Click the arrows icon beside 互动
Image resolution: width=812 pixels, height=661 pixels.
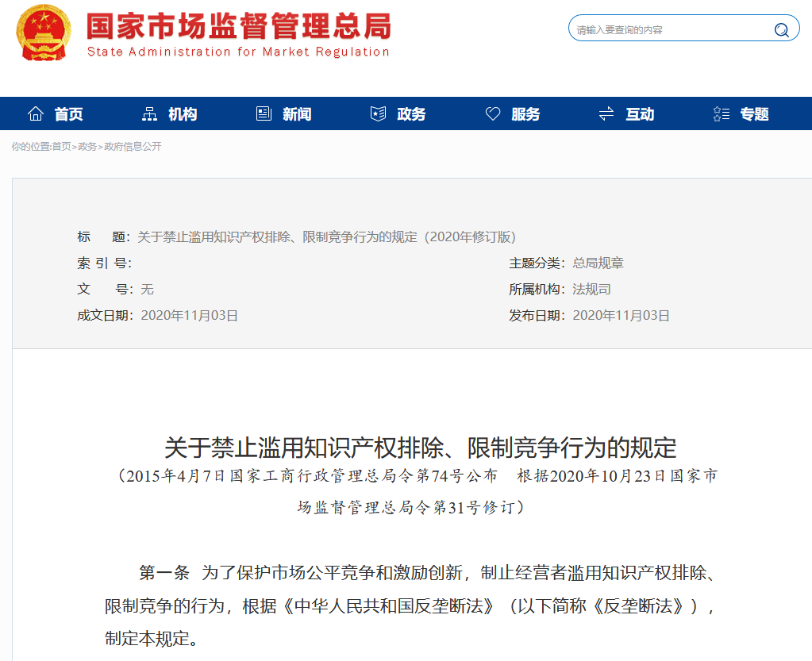pyautogui.click(x=606, y=114)
